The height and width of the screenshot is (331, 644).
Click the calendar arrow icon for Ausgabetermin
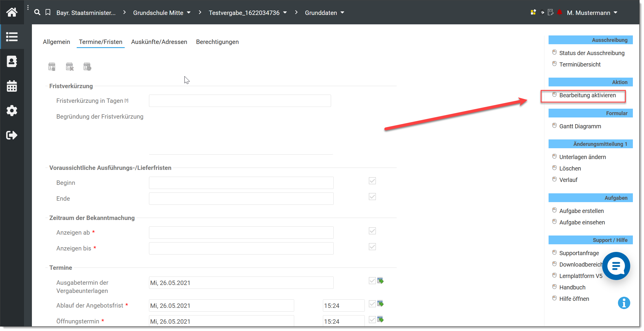coord(380,281)
